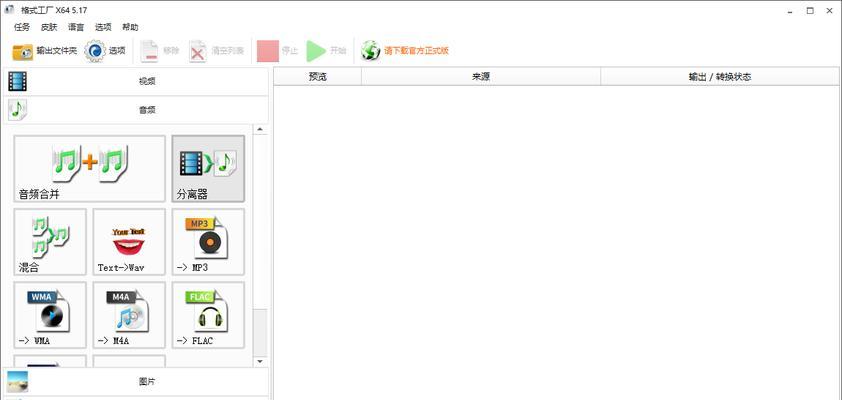Expand the 图片 picture category
Viewport: 842px width, 400px height.
tap(136, 382)
